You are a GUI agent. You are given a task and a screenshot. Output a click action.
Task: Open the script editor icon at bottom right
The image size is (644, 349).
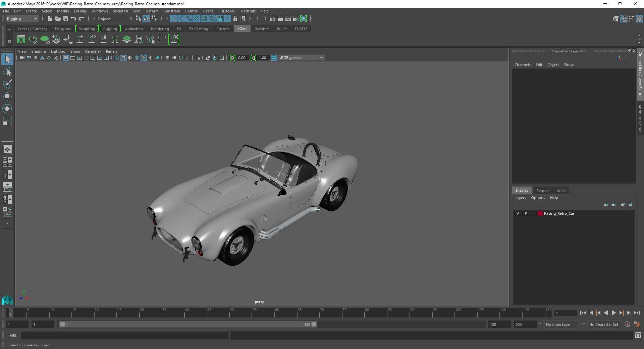click(x=638, y=335)
